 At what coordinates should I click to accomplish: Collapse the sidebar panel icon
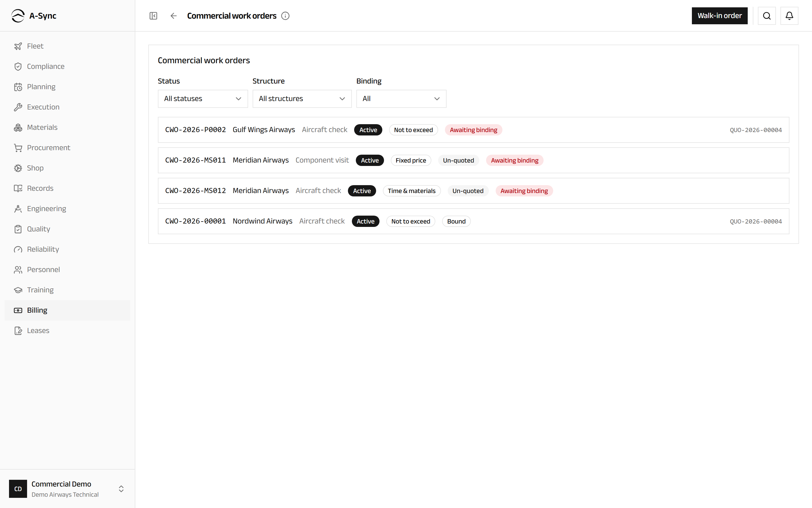tap(153, 16)
